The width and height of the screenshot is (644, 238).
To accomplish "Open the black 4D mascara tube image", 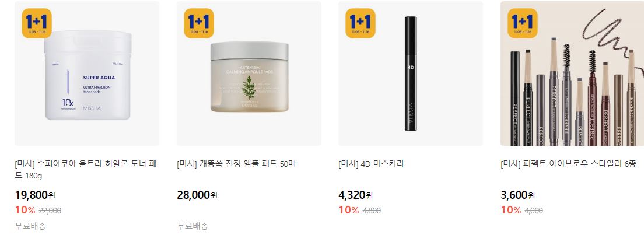I will [x=411, y=73].
